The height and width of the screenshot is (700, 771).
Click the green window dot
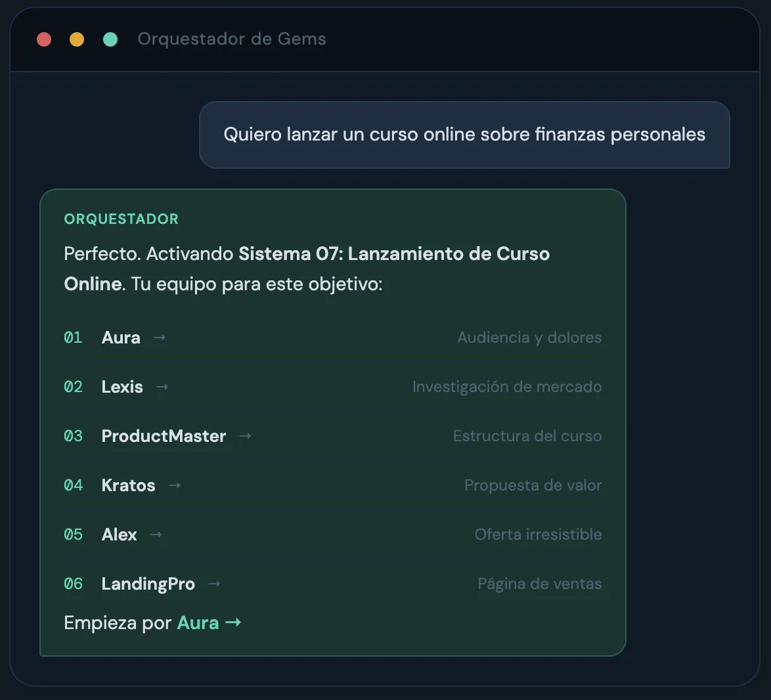110,39
